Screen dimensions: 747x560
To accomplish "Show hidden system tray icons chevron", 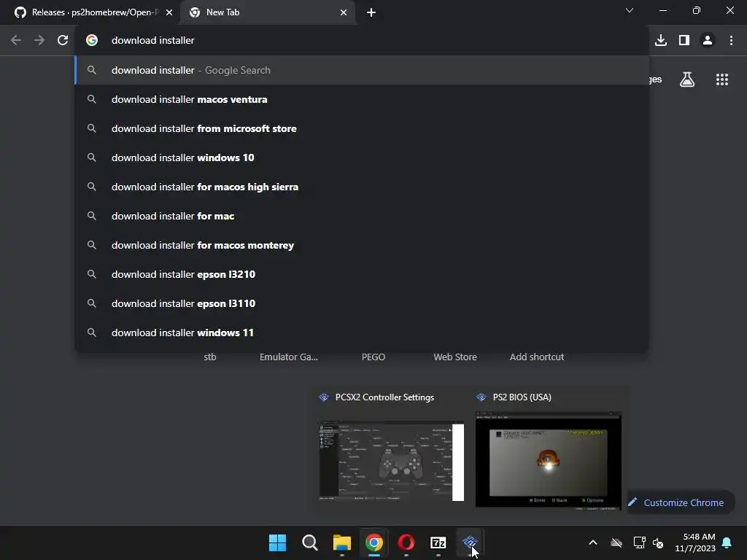I will (x=593, y=542).
